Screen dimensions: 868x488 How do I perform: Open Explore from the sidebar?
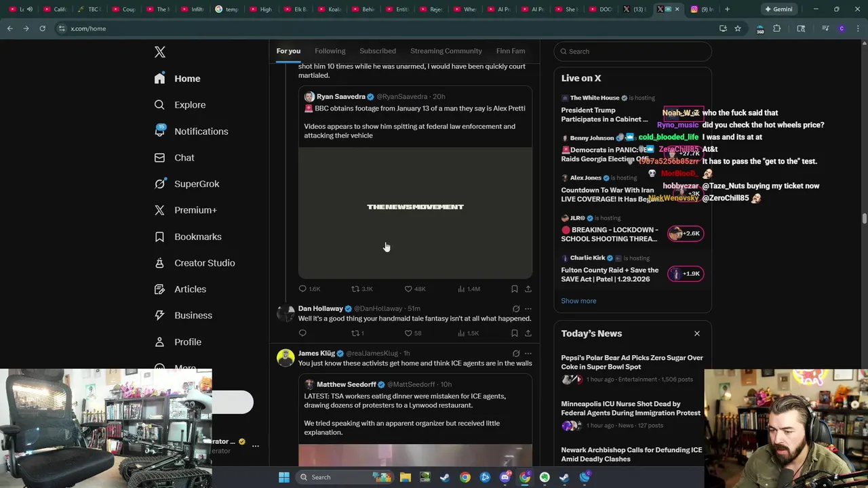[180, 105]
